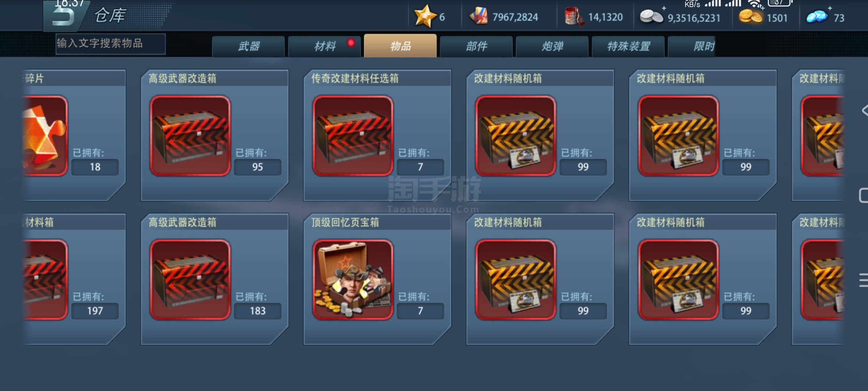
Task: Tap the gold coins currency icon
Action: point(750,17)
